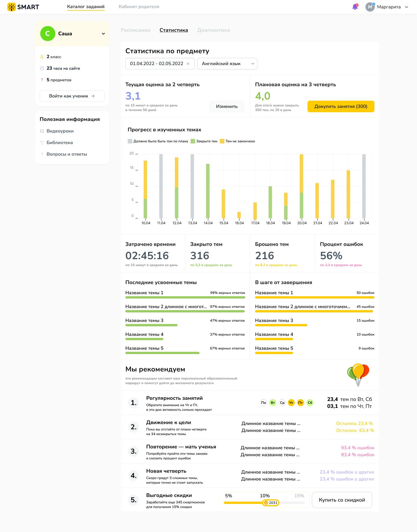Click the SMART logo icon
Viewport: 417px width, 532px height.
12,7
